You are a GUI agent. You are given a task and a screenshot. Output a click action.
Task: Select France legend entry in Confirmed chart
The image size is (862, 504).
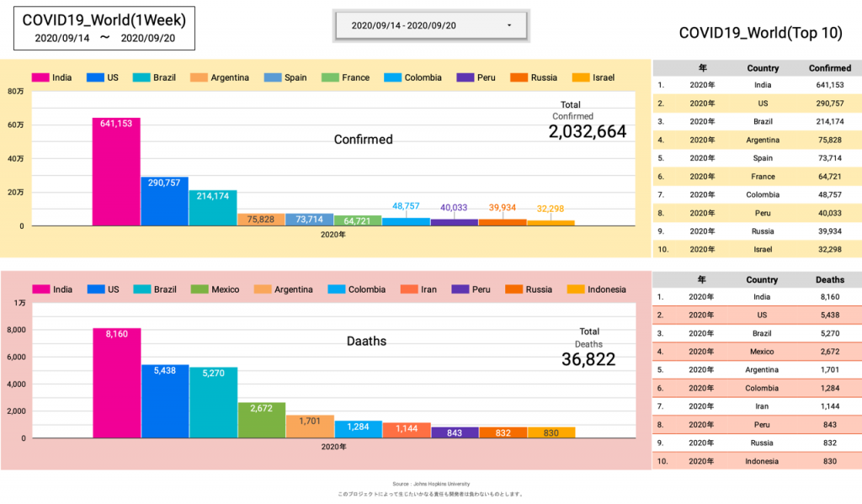(x=346, y=77)
